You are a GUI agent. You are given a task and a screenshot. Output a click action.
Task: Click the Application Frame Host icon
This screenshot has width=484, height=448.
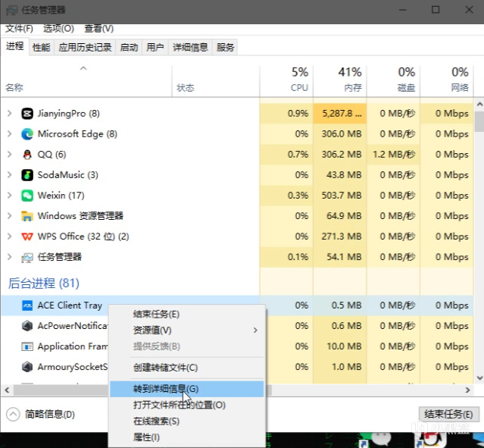(27, 346)
